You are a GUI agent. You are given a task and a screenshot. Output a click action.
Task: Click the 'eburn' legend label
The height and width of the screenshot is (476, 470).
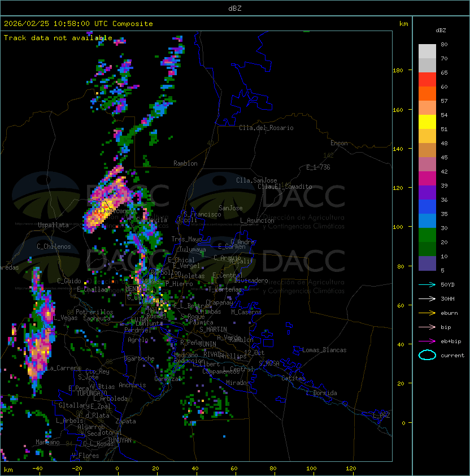click(x=449, y=313)
